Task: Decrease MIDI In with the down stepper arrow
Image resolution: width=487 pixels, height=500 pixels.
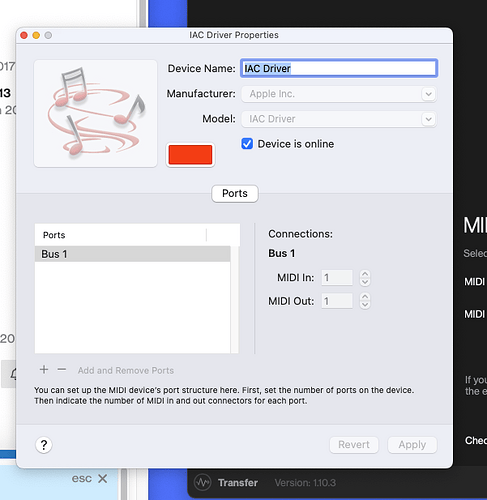Action: [365, 282]
